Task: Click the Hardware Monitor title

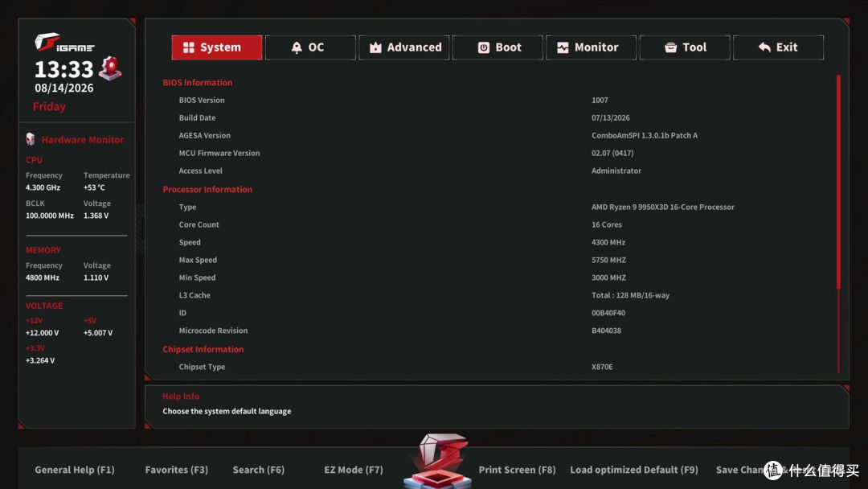Action: [x=83, y=140]
